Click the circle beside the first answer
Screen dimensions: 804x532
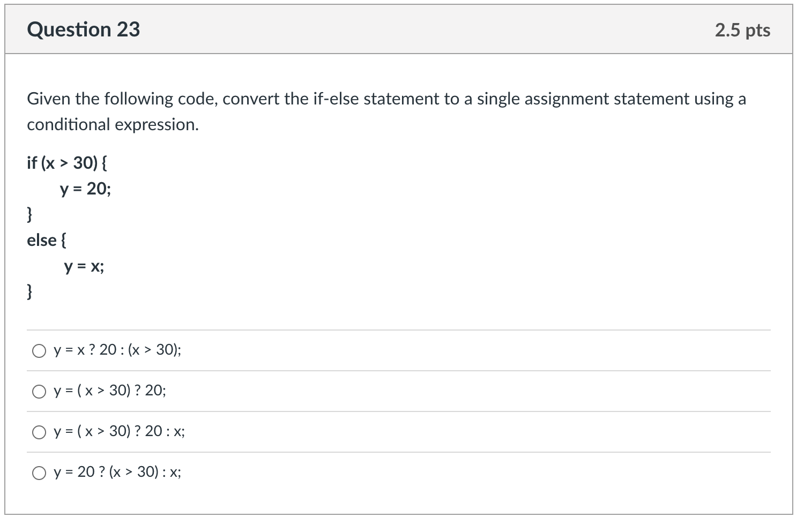tap(39, 351)
